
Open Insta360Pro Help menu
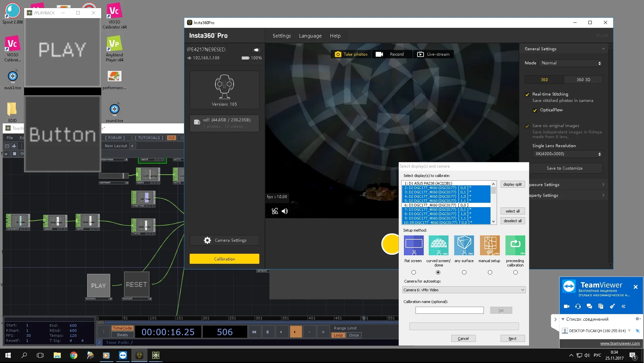335,36
